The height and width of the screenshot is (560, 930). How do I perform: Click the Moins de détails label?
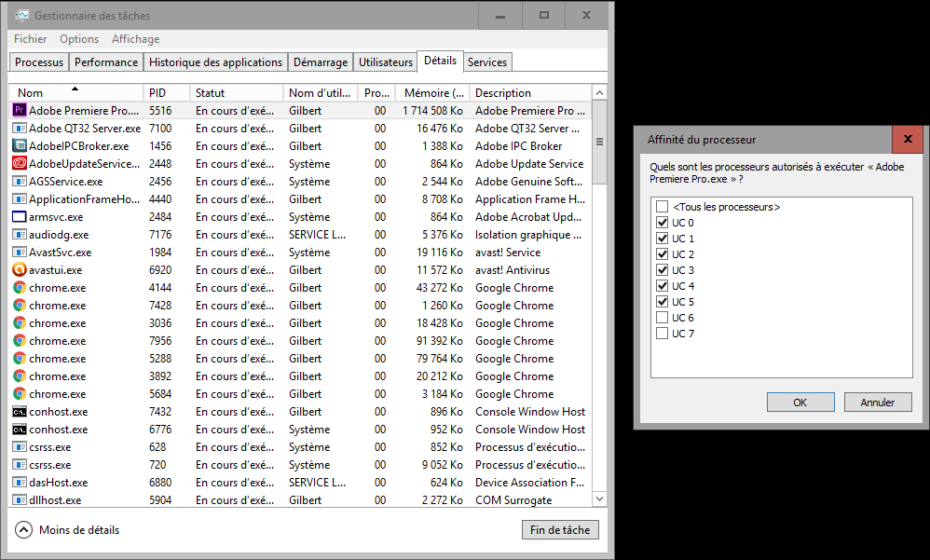(79, 530)
